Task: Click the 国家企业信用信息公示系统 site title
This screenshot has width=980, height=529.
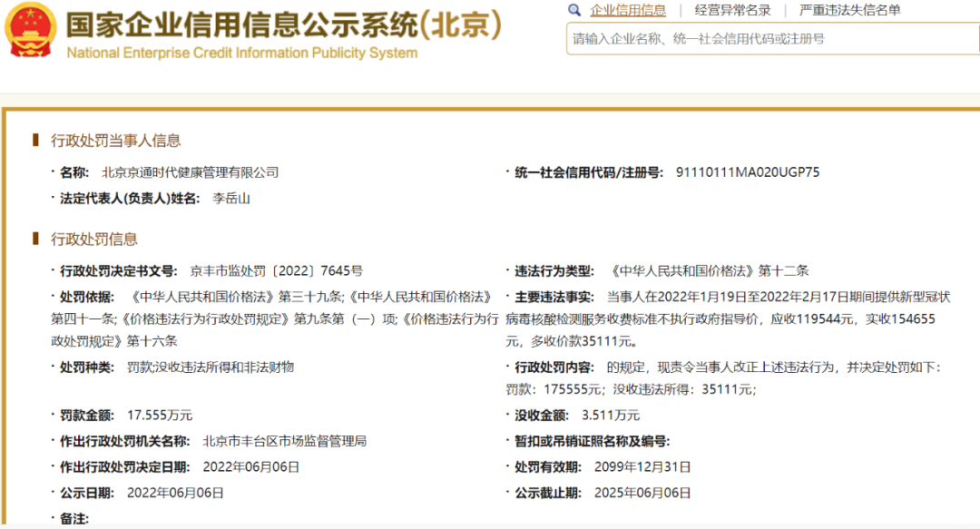Action: pos(283,24)
